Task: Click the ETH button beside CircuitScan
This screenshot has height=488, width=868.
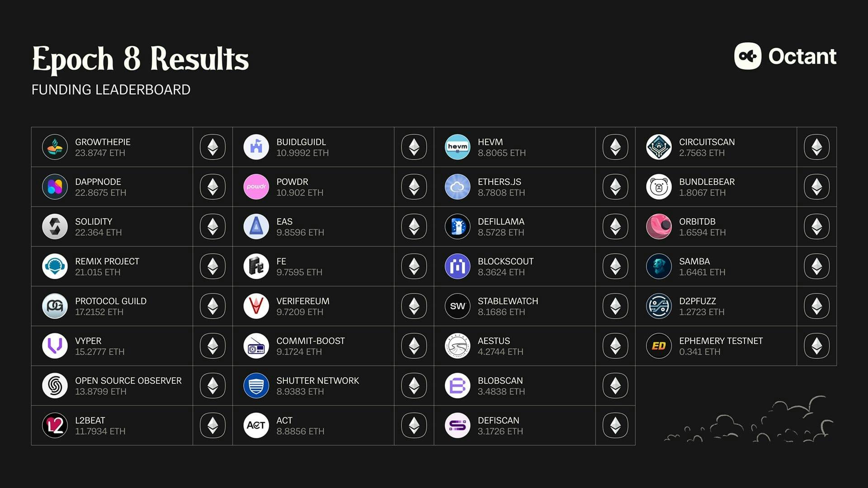Action: (816, 147)
